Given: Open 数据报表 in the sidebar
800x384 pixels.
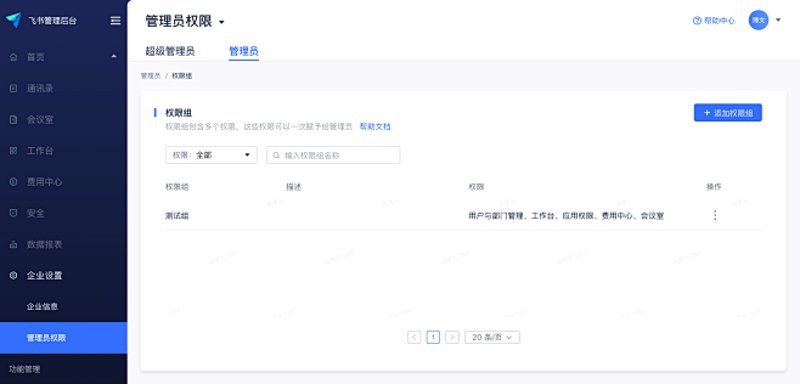Looking at the screenshot, I should [x=44, y=244].
